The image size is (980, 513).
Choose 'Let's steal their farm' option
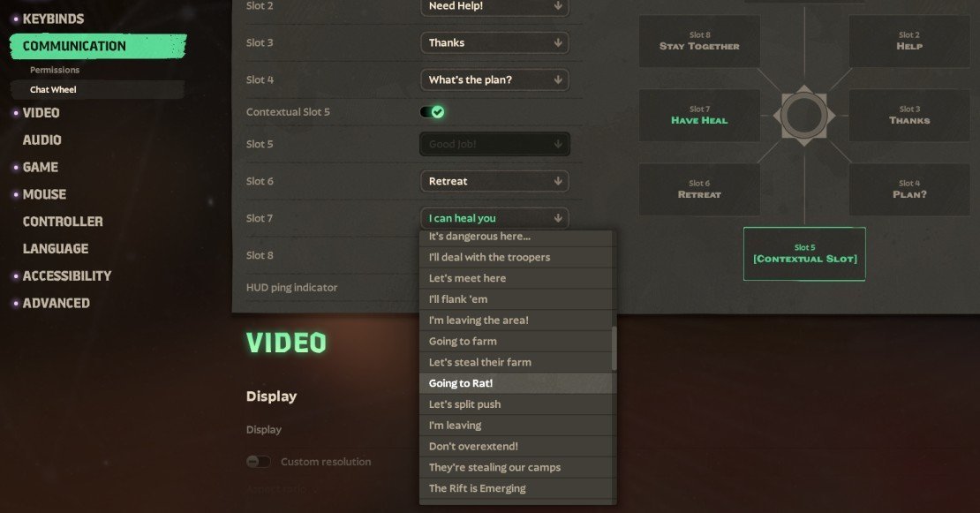(516, 362)
